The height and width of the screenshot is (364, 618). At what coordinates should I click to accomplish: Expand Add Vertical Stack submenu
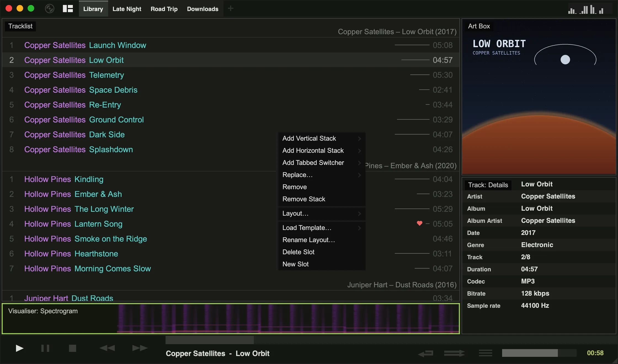322,138
